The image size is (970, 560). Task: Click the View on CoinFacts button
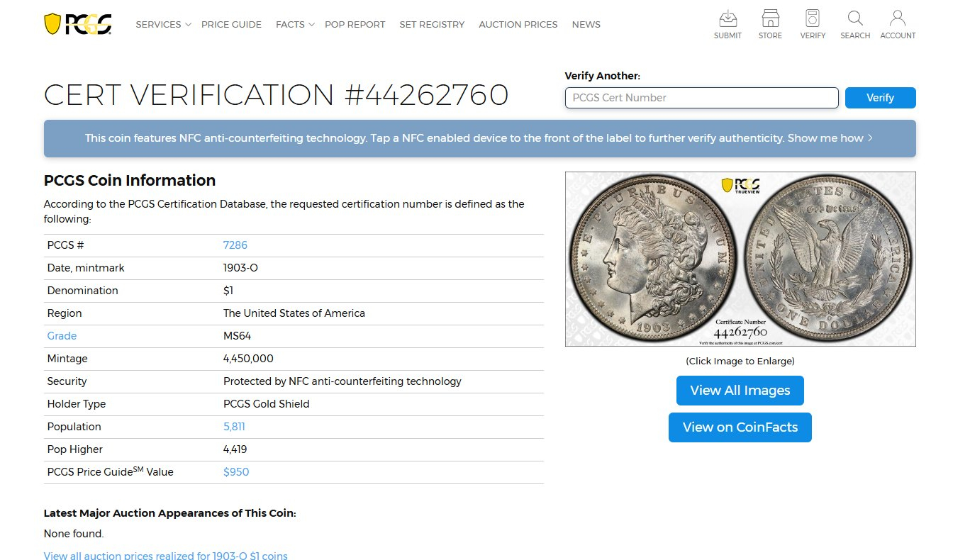[740, 427]
